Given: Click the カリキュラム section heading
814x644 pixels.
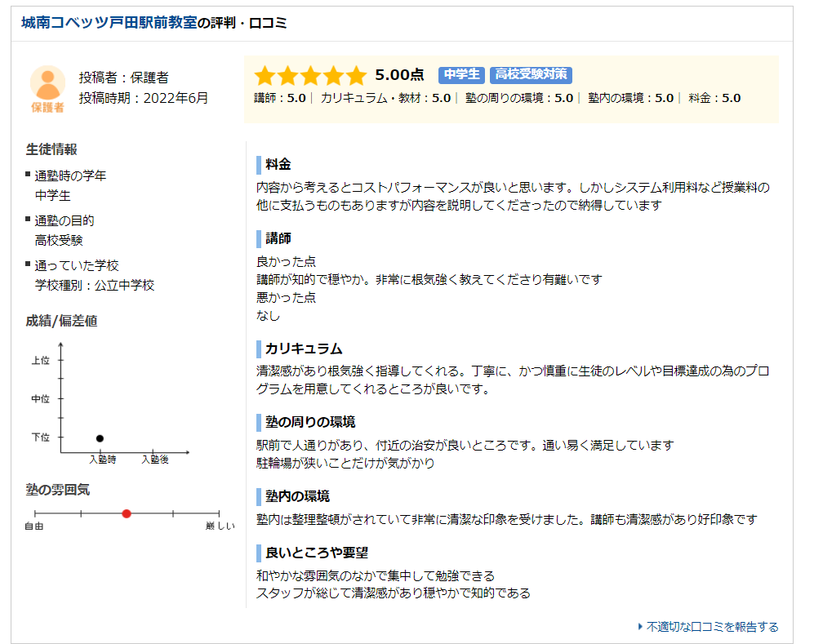Looking at the screenshot, I should click(304, 349).
